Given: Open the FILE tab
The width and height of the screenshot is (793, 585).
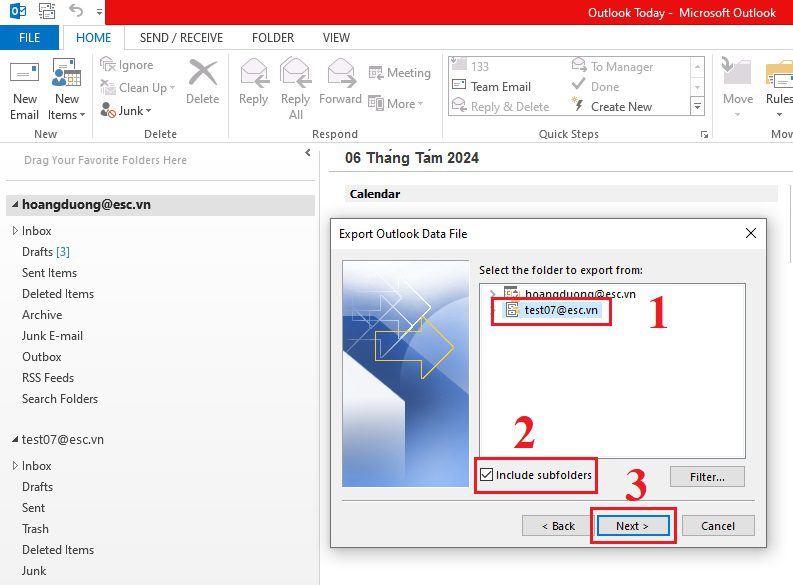Looking at the screenshot, I should [29, 37].
